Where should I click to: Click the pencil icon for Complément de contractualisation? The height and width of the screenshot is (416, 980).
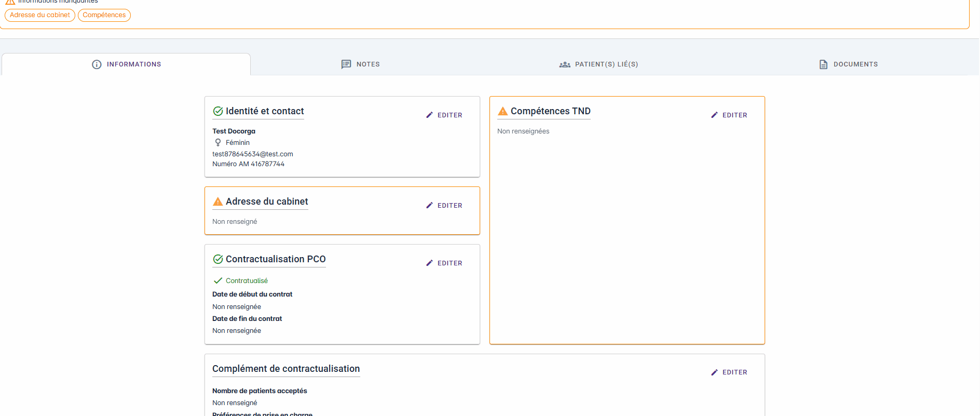[714, 372]
